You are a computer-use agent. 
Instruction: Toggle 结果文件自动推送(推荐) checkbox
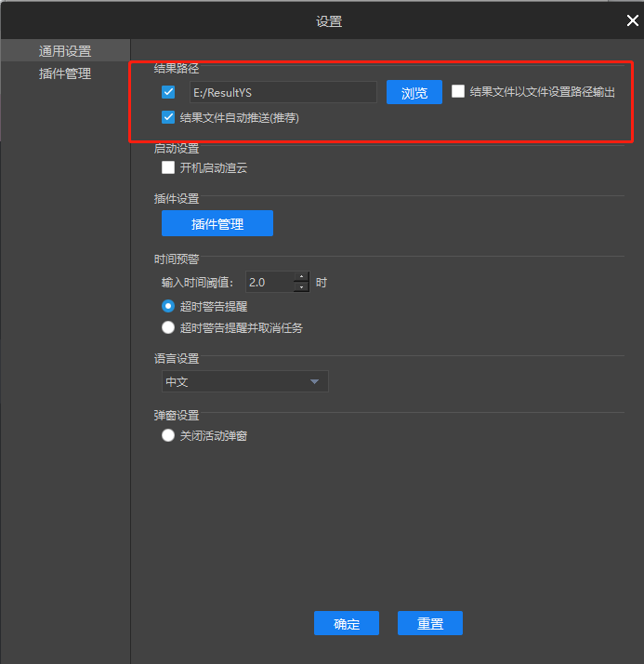[168, 118]
